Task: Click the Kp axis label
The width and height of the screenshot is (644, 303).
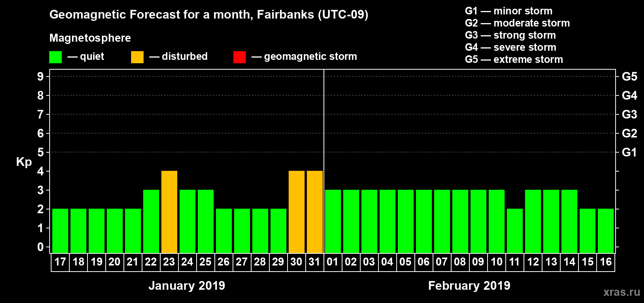Action: 24,162
